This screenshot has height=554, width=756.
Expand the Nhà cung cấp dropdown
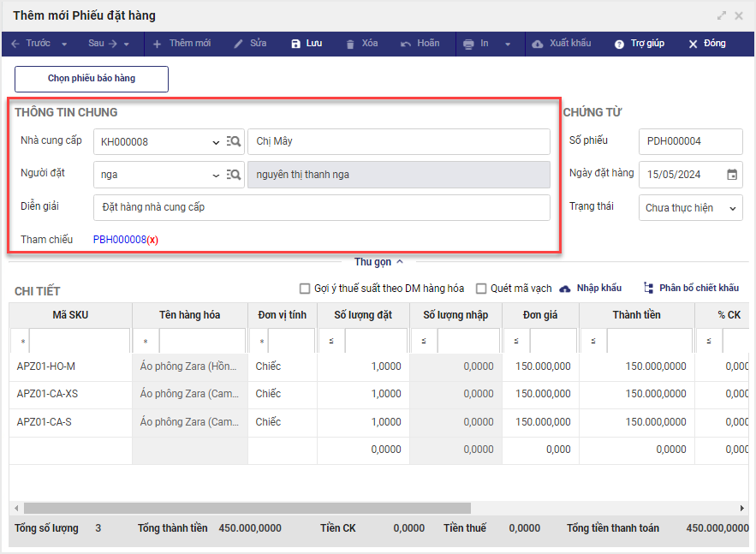coord(216,142)
